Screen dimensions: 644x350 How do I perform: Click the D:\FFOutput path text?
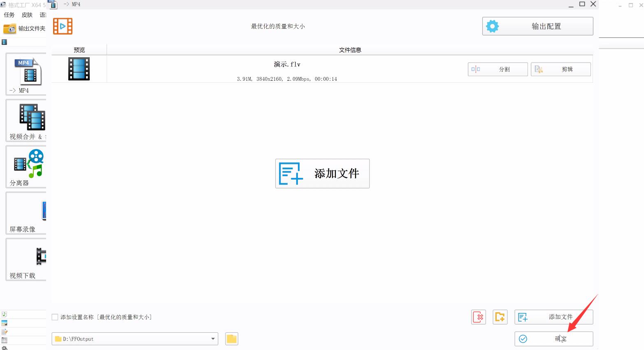78,339
